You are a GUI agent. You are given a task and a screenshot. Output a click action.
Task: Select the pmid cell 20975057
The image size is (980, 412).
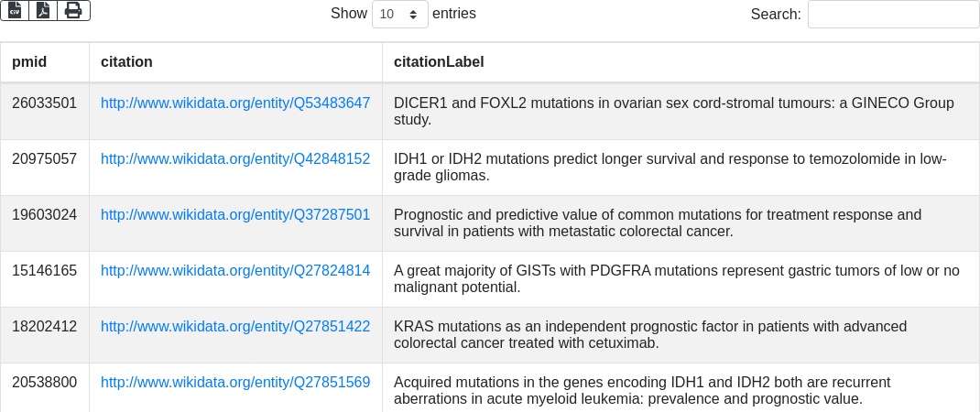[44, 159]
